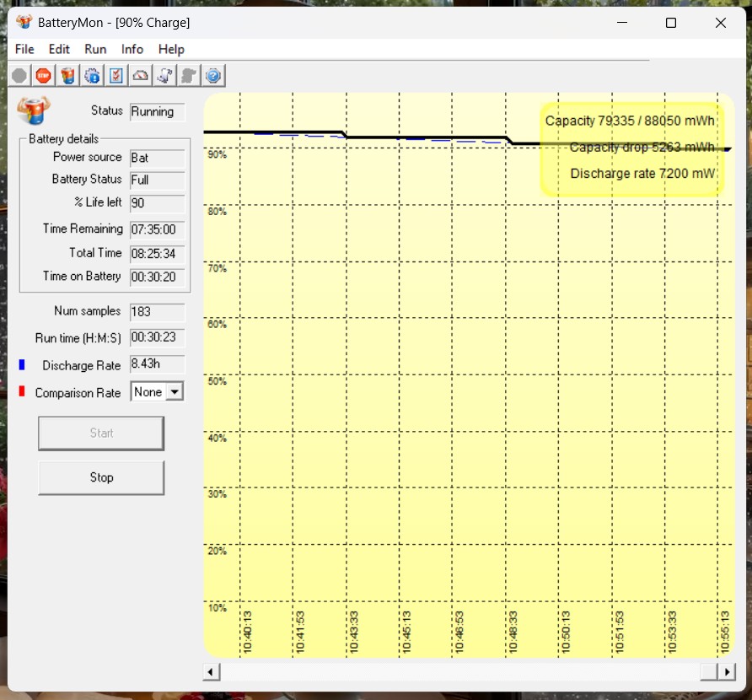Click the greyed-out puzzle piece toolbar icon

[x=189, y=76]
